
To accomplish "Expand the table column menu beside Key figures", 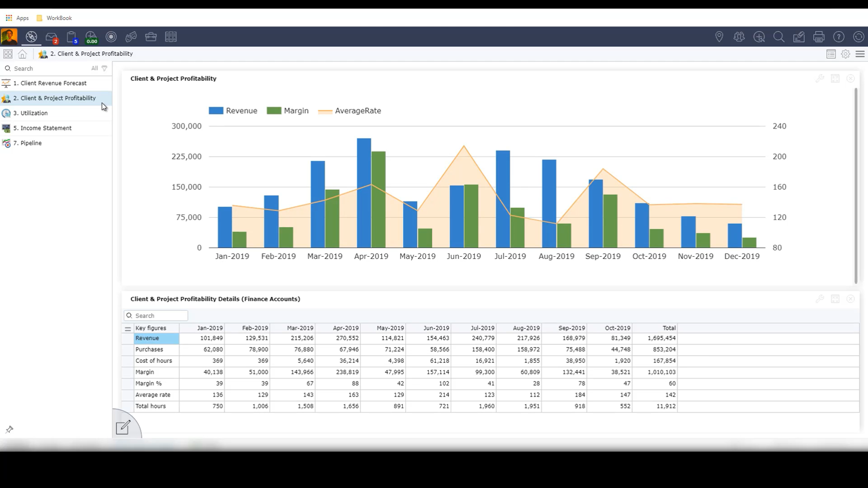I will click(x=128, y=328).
